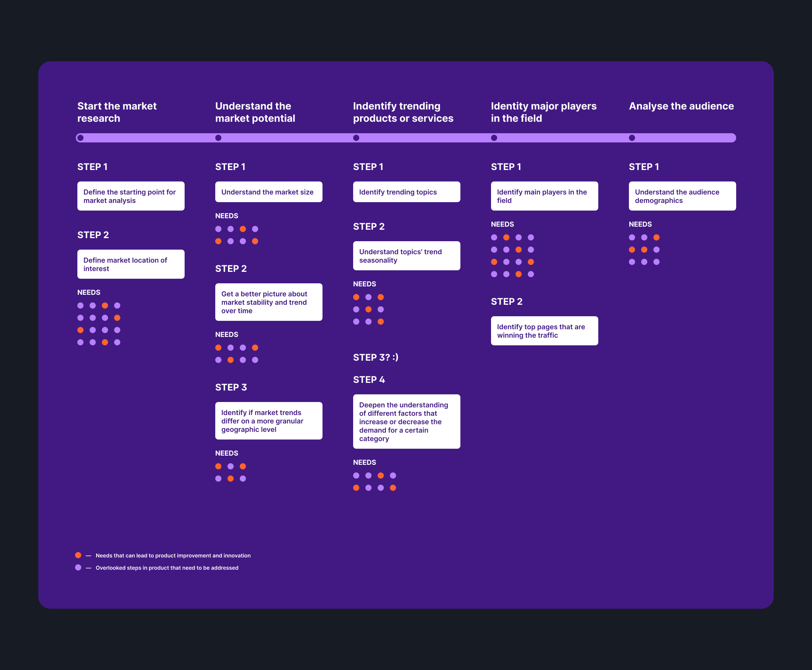Click the purple dot in the legend
The width and height of the screenshot is (812, 670).
78,567
